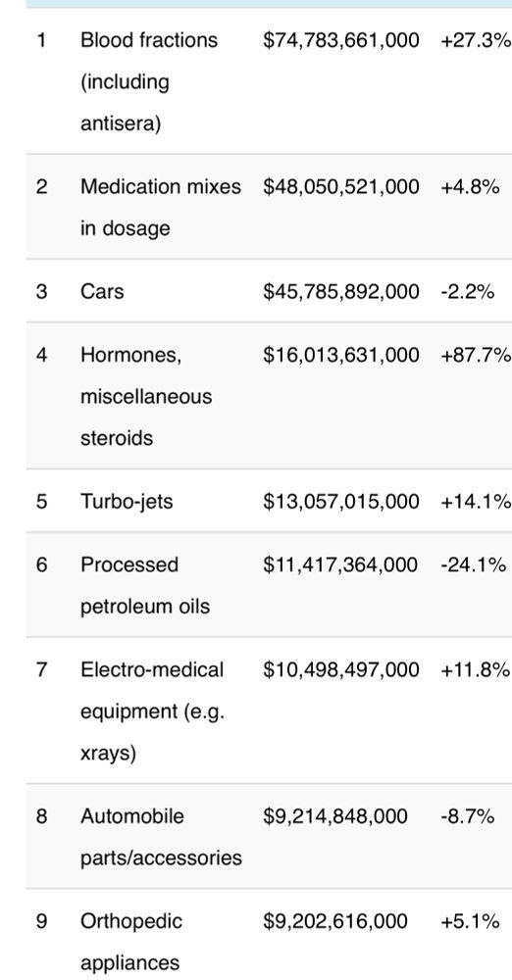Select the $45,785,892,000 Cars value
Viewport: 512px width, 980px height.
(x=341, y=291)
